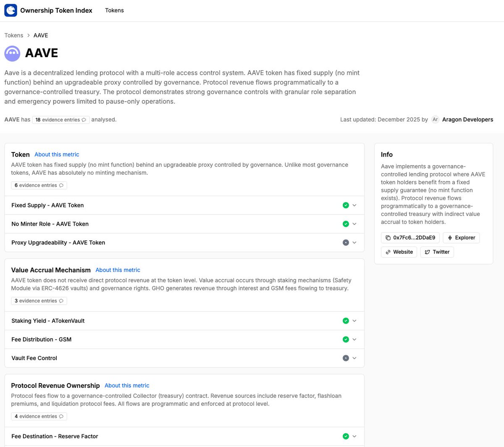Click the link icon in the Website button
Image resolution: width=504 pixels, height=447 pixels.
pos(388,252)
